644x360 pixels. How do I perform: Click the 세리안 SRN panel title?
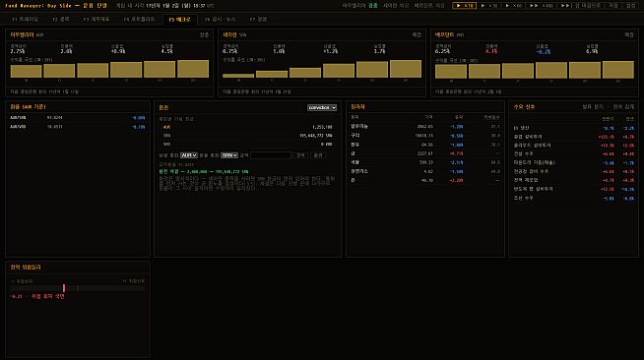[x=234, y=34]
